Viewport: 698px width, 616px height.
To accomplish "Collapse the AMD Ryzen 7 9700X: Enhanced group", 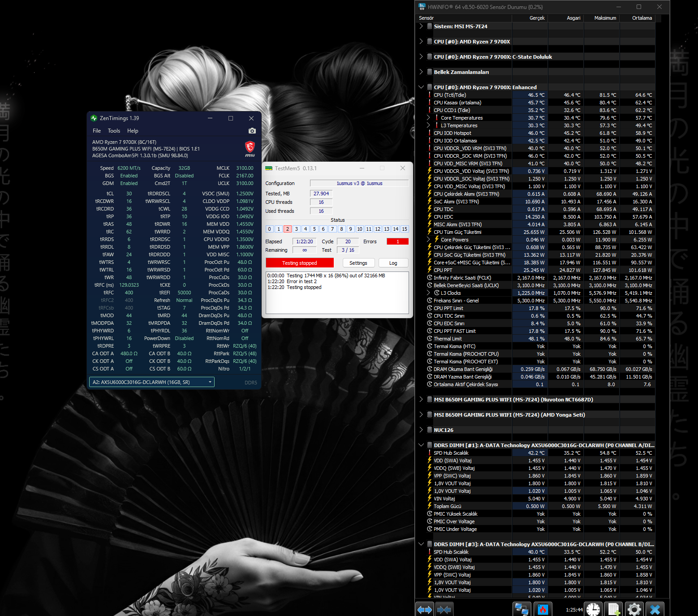I will coord(421,87).
